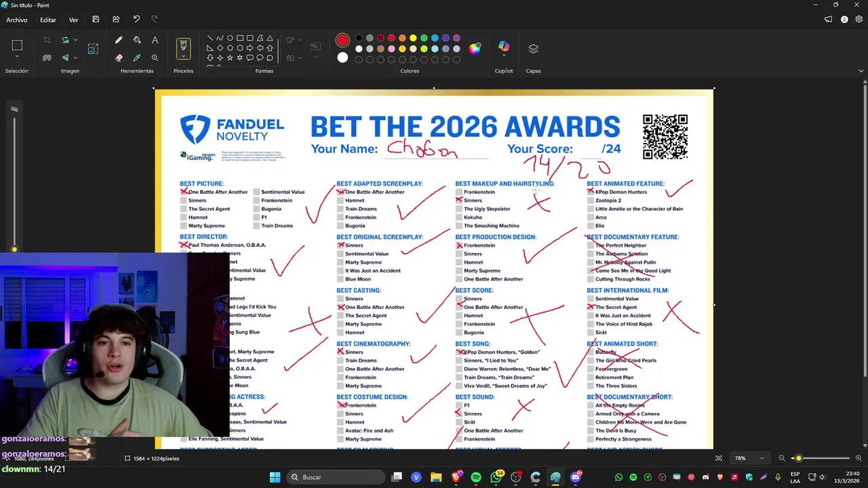This screenshot has width=868, height=488.
Task: Click the brush size vertical slider
Action: tap(14, 183)
